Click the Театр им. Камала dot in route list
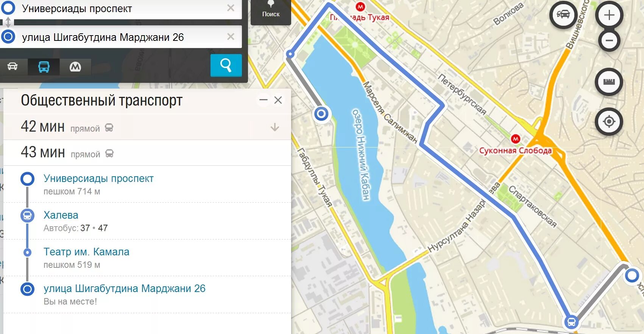The height and width of the screenshot is (334, 644). [x=27, y=252]
